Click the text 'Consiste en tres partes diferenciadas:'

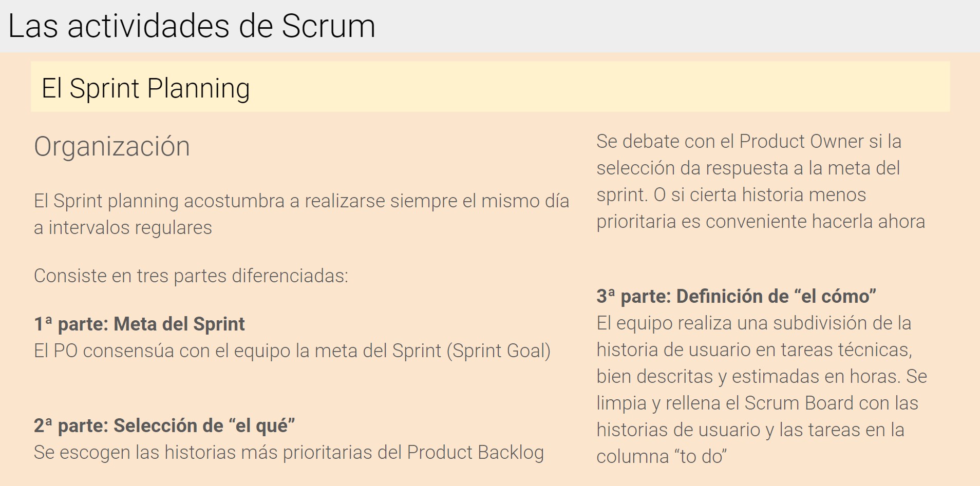pos(191,276)
